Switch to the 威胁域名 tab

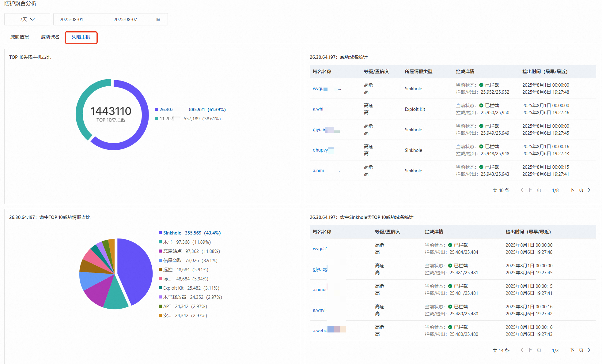pos(50,37)
